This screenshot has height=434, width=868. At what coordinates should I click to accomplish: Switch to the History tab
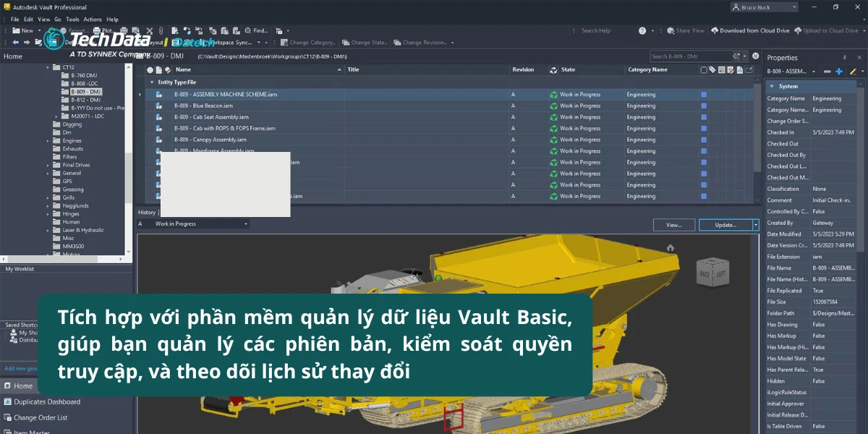(x=147, y=212)
